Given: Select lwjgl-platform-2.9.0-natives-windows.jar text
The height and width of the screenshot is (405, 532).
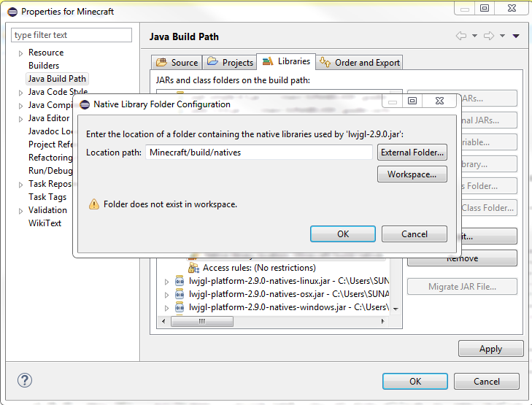Looking at the screenshot, I should tap(267, 307).
